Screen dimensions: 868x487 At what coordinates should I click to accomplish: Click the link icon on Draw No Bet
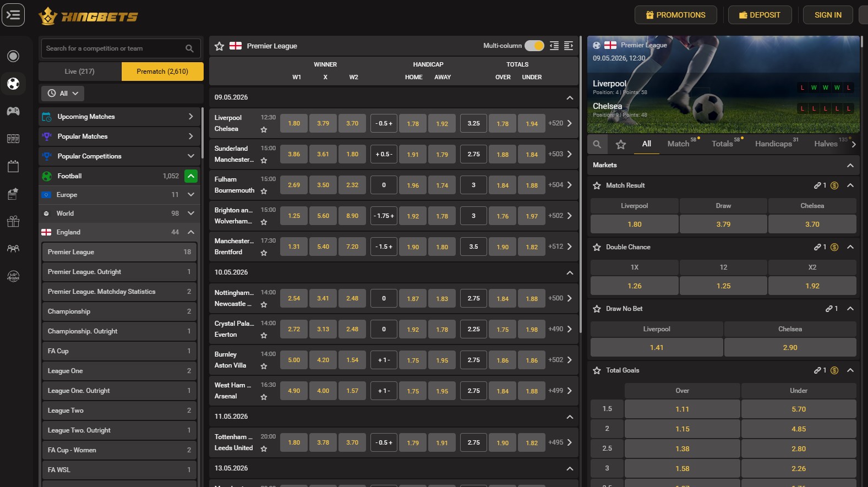(829, 309)
